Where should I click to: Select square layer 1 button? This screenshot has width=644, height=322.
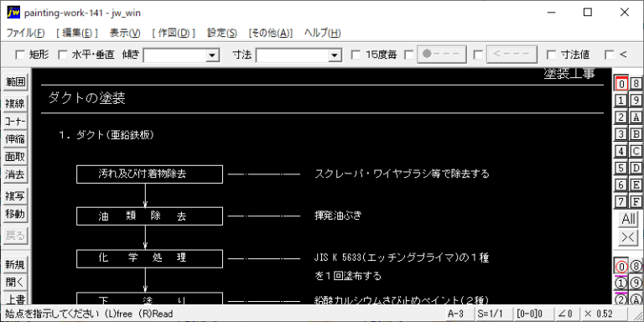[x=621, y=101]
